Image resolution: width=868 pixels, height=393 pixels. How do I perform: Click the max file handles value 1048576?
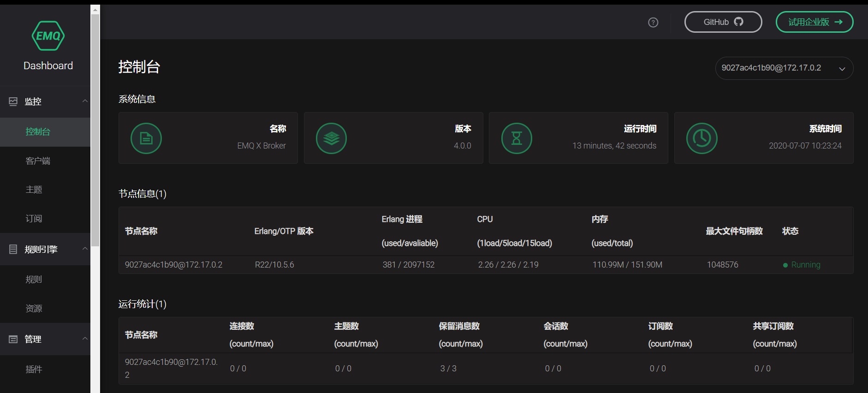[723, 265]
